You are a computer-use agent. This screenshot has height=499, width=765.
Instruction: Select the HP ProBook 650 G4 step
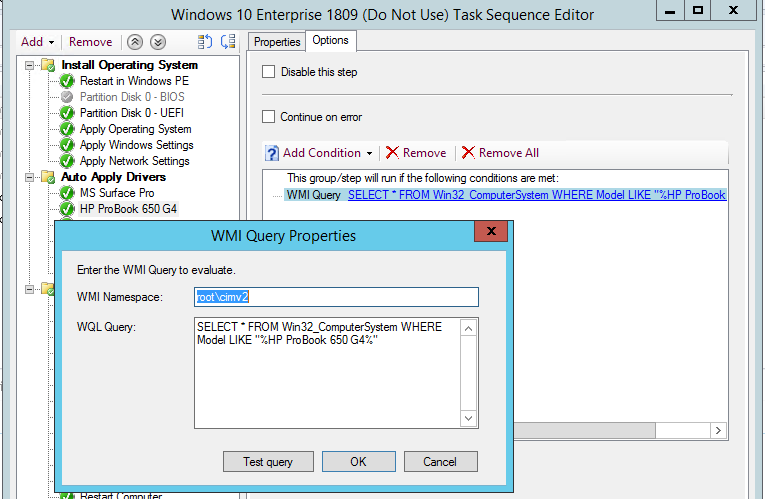(128, 209)
